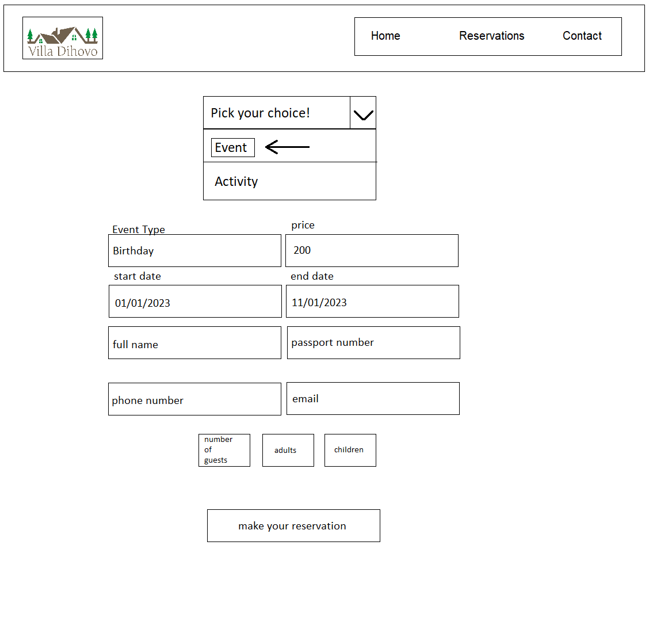Select the start date field
672x633 pixels.
tap(195, 302)
